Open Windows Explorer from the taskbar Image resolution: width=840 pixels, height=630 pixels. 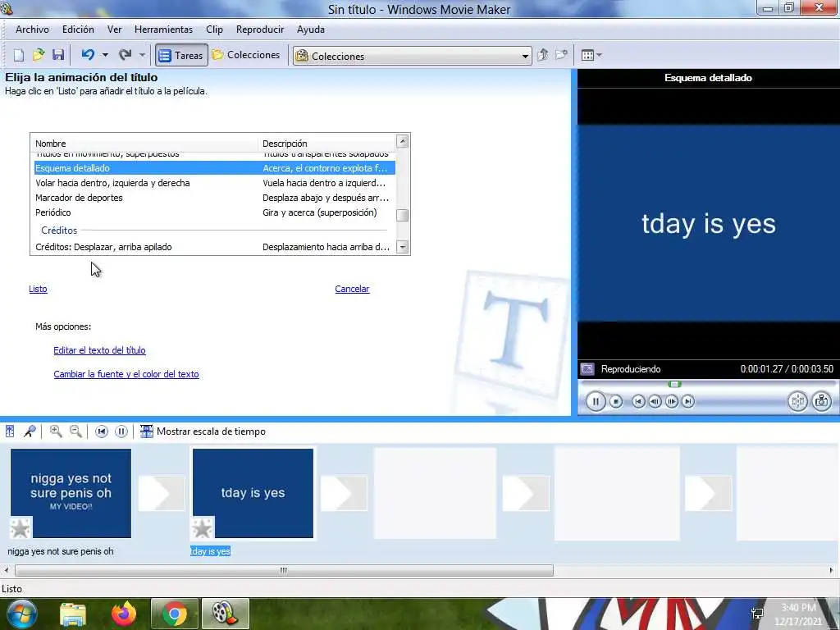click(x=73, y=614)
